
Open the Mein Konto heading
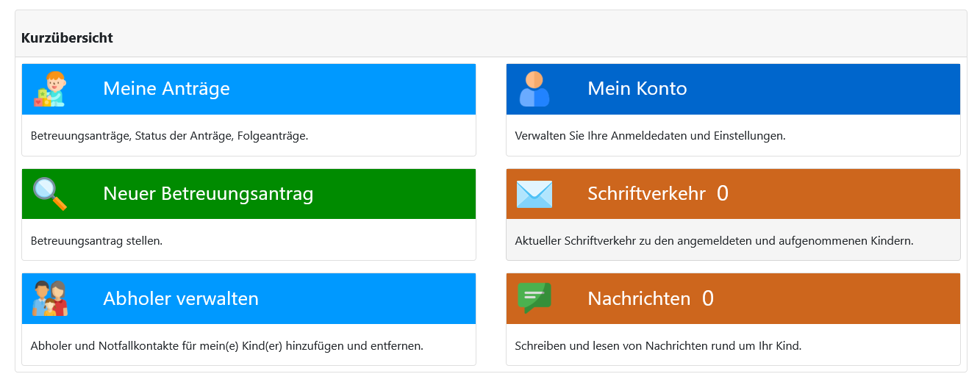[x=637, y=89]
